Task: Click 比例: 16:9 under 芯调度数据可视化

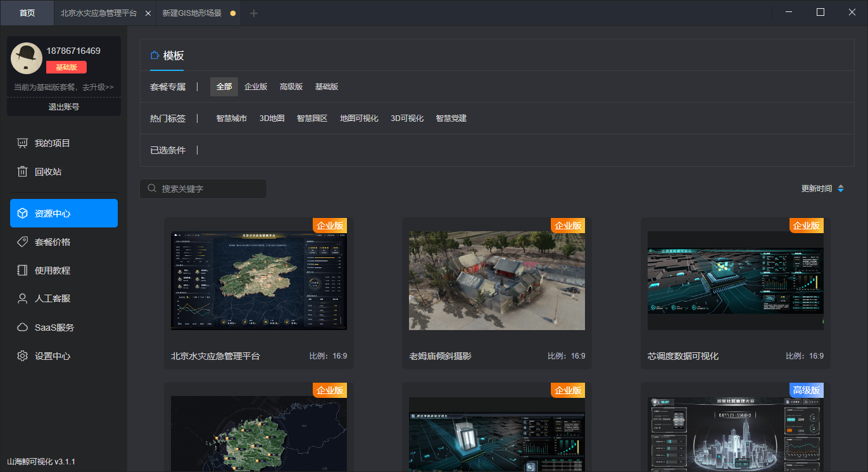Action: pyautogui.click(x=805, y=356)
